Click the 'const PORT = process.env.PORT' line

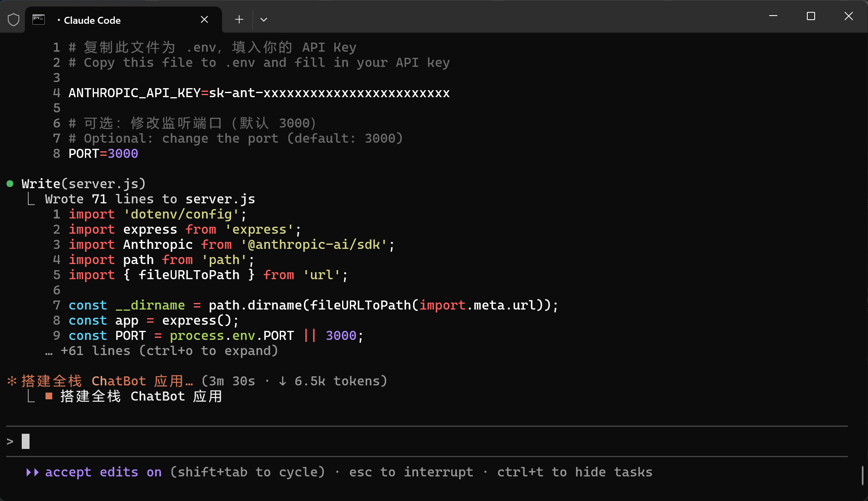(216, 336)
